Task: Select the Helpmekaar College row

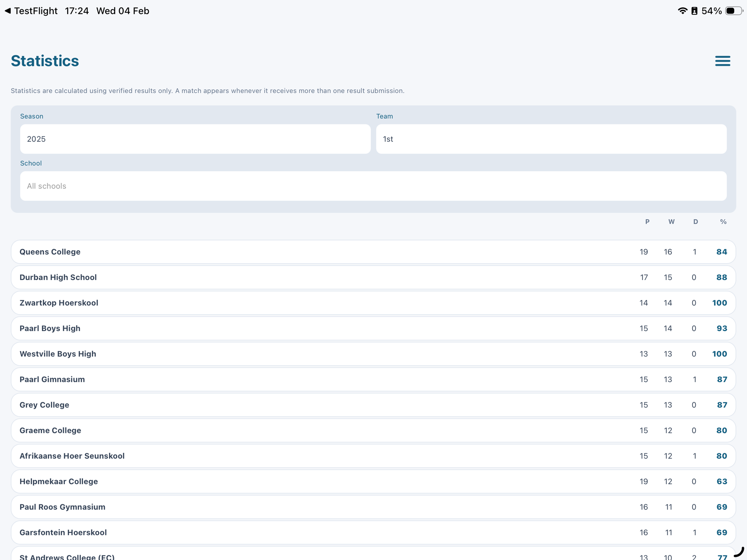Action: [373, 481]
